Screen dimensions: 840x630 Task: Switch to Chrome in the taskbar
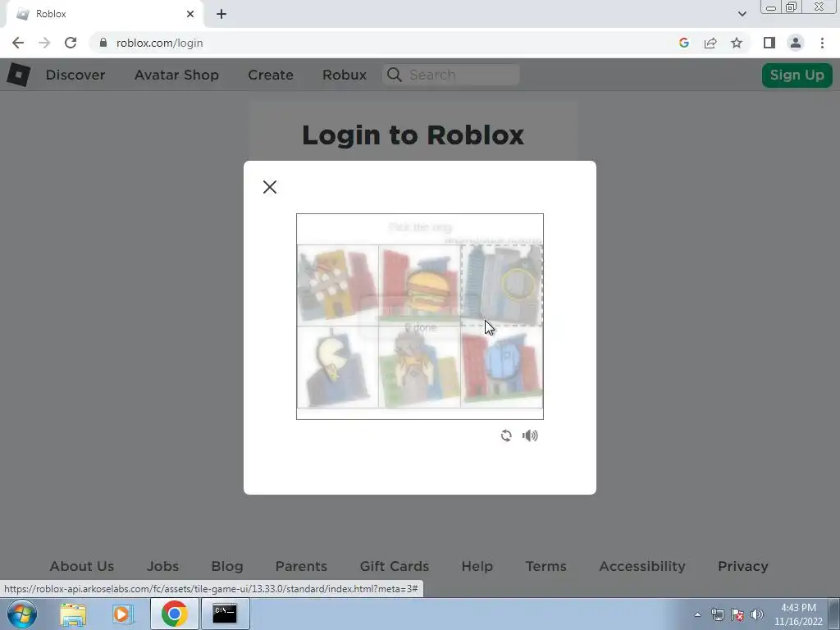tap(174, 614)
